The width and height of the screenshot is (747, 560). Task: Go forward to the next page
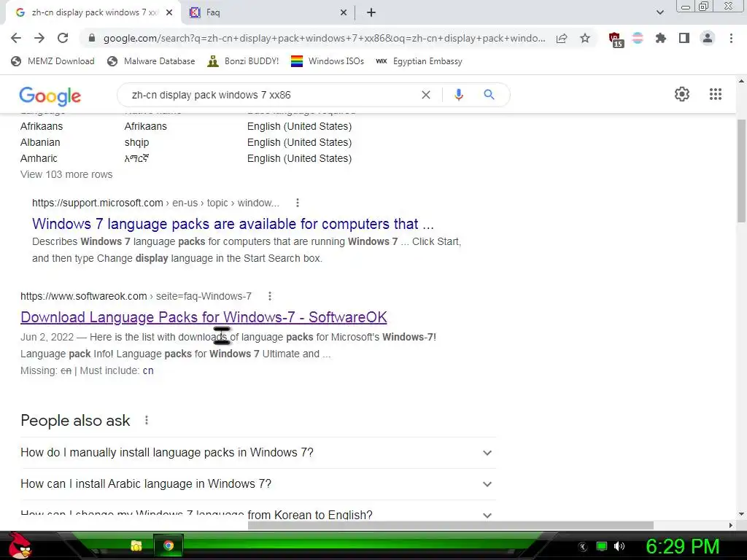[39, 38]
